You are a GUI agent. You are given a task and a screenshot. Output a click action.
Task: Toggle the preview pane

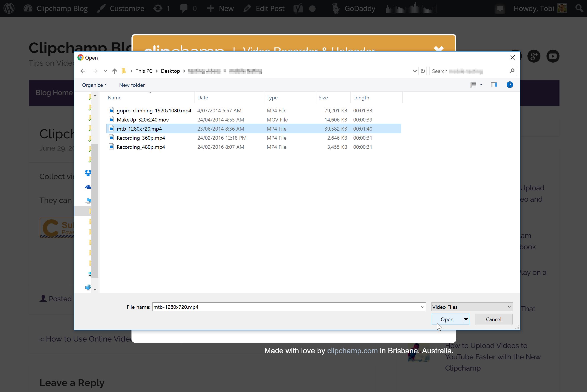pos(494,85)
